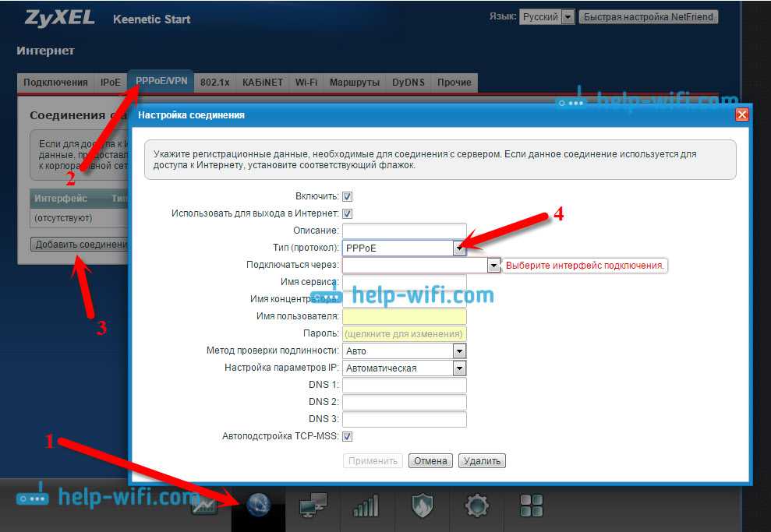Viewport: 771px width, 532px height.
Task: Expand the Подключаться через dropdown
Action: (493, 266)
